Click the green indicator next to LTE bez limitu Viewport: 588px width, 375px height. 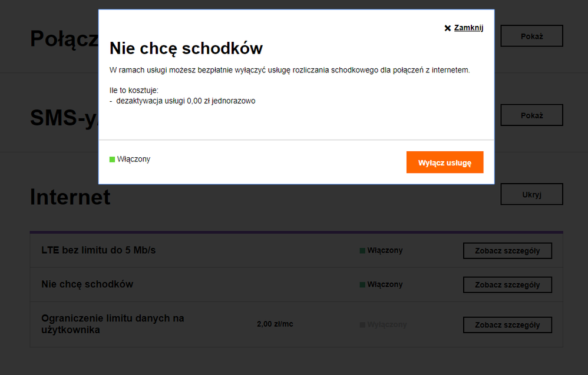tap(362, 250)
